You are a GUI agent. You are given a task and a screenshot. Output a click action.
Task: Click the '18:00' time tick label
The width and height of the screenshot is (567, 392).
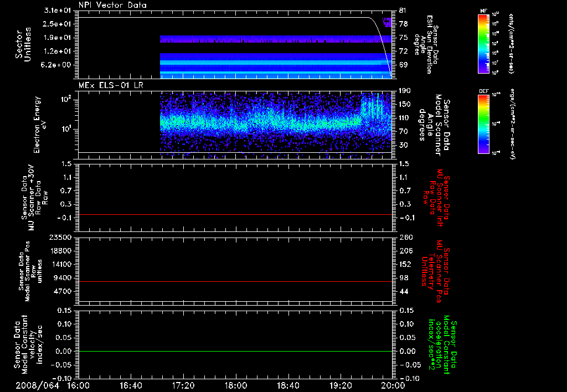236,385
